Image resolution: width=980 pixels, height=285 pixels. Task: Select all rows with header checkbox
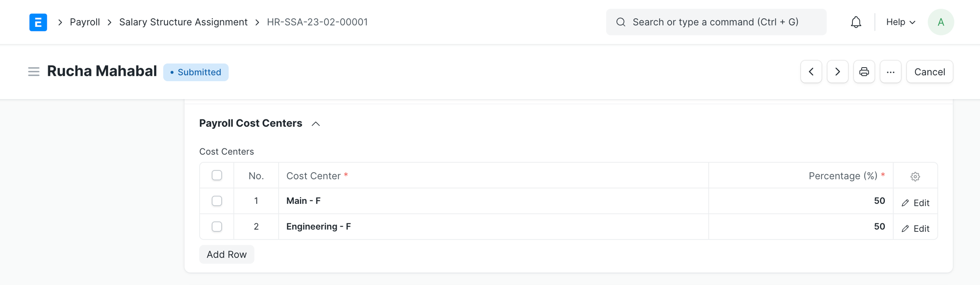(x=217, y=175)
